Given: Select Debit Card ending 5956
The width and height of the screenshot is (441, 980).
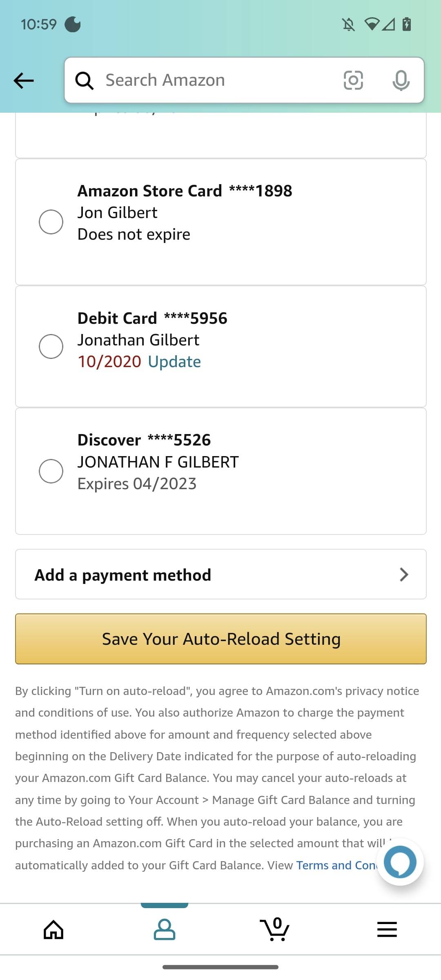Looking at the screenshot, I should pos(51,346).
